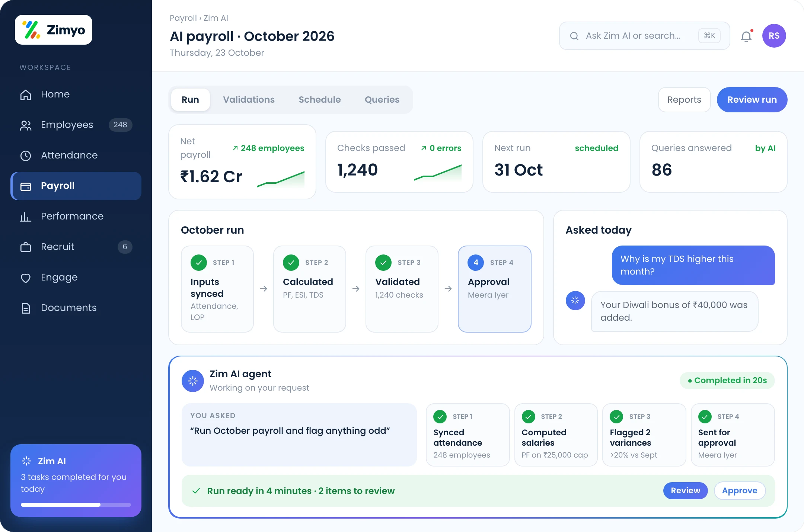Click the Flagged 2 variances agent step
The height and width of the screenshot is (532, 804).
[x=644, y=435]
